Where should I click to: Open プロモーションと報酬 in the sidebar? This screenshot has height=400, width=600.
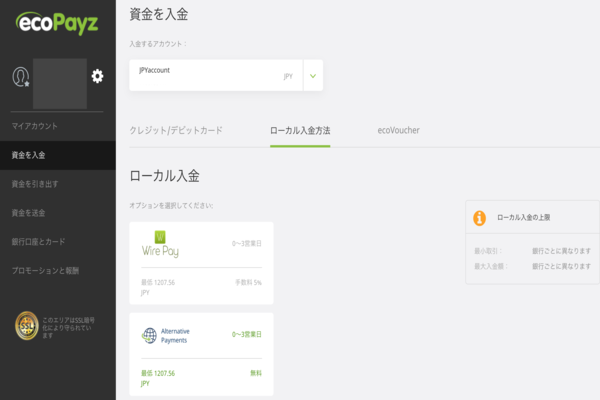pyautogui.click(x=45, y=271)
